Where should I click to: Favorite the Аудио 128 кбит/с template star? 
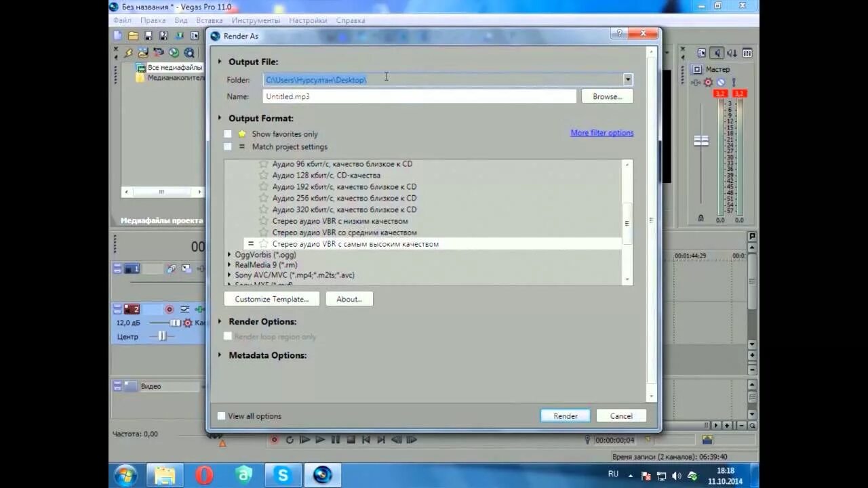pos(264,175)
